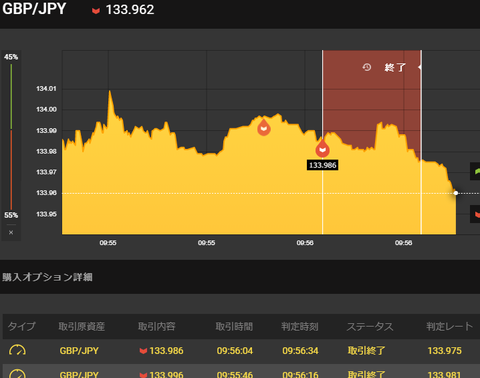Click the small triangle handle right of 終了
Image resolution: width=480 pixels, height=378 pixels.
click(420, 67)
